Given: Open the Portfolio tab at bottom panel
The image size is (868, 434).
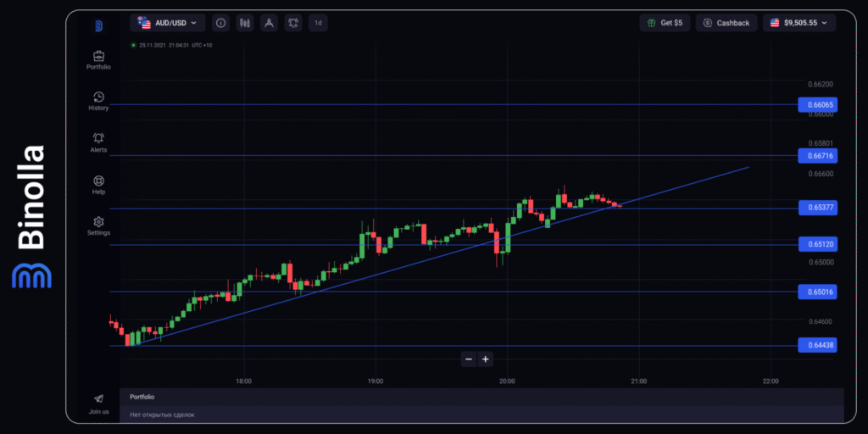Looking at the screenshot, I should tap(142, 397).
